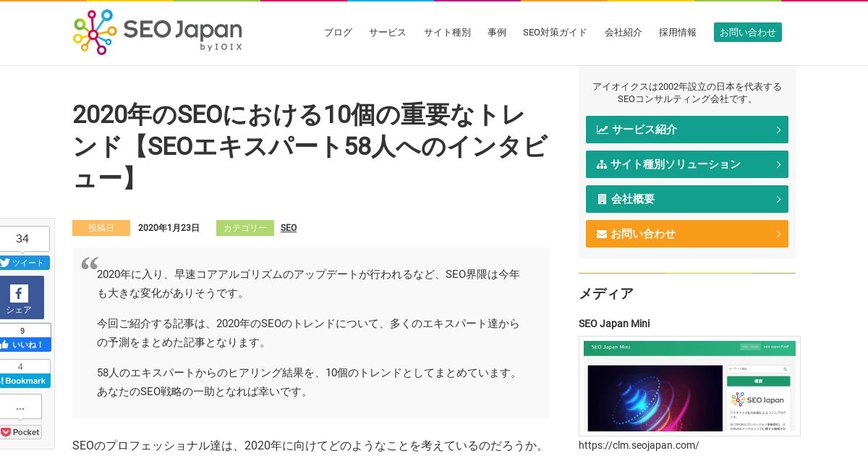Open SEO対策ガイド in the navigation
The height and width of the screenshot is (456, 868).
click(555, 33)
